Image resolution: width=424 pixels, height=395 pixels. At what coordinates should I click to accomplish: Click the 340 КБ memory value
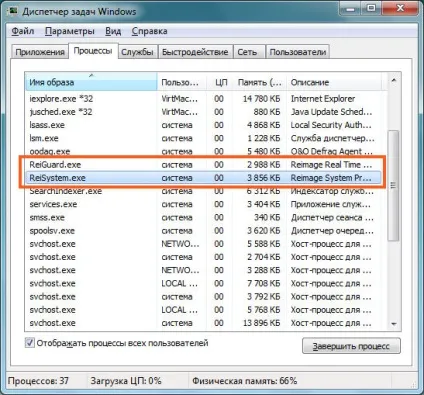click(267, 217)
